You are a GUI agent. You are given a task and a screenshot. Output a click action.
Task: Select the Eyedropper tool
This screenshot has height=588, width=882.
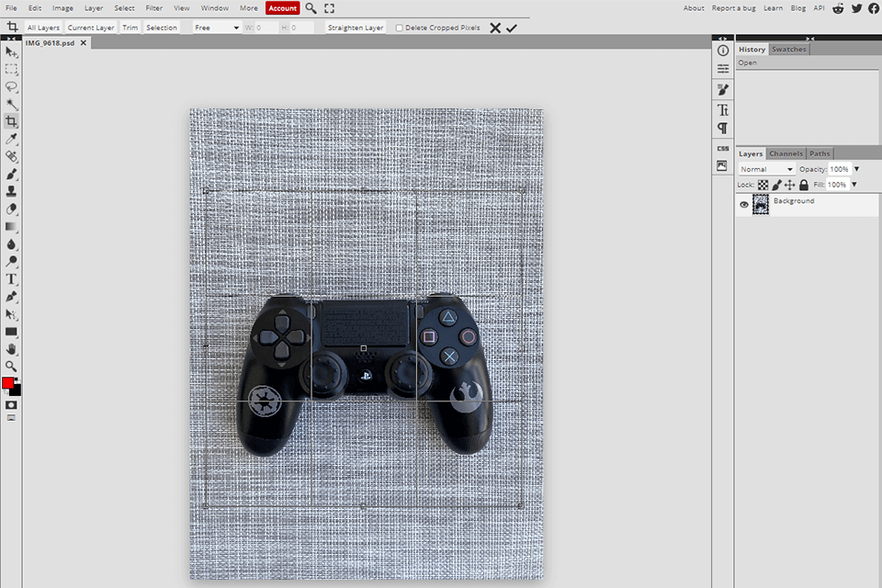(x=11, y=139)
